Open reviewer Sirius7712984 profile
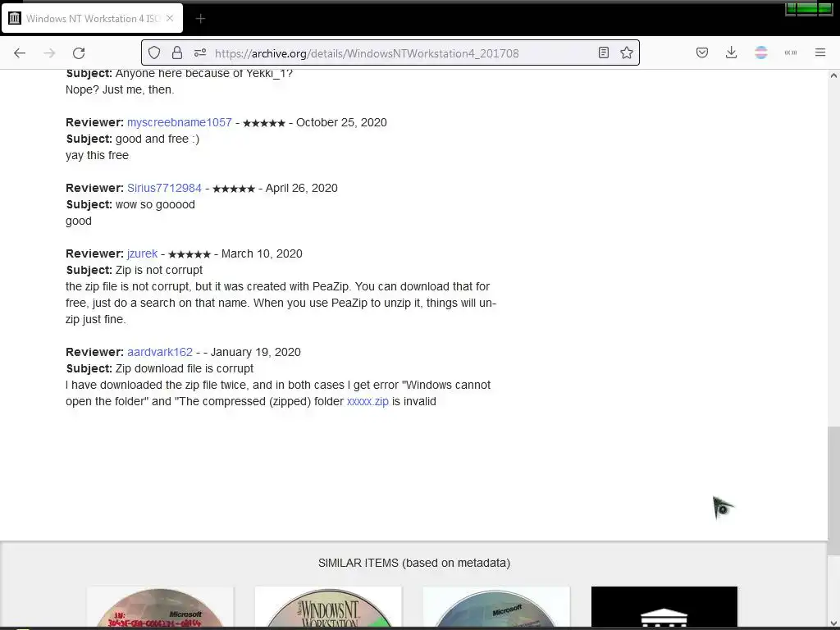The width and height of the screenshot is (840, 630). click(164, 188)
